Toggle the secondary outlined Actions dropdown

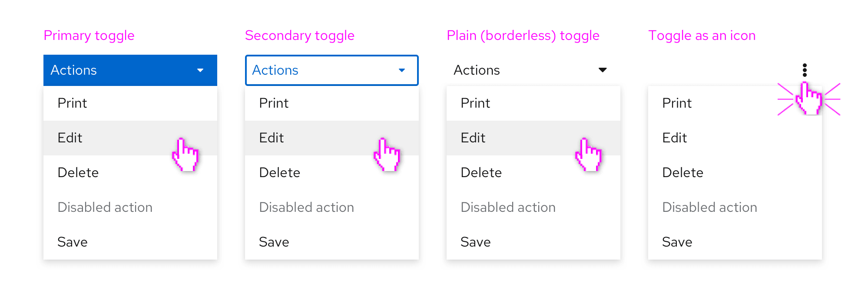(332, 70)
